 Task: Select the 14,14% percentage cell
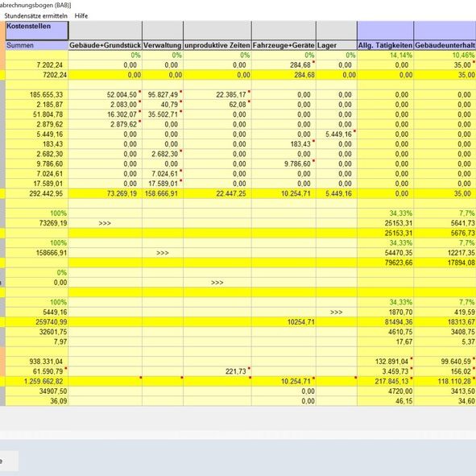385,56
